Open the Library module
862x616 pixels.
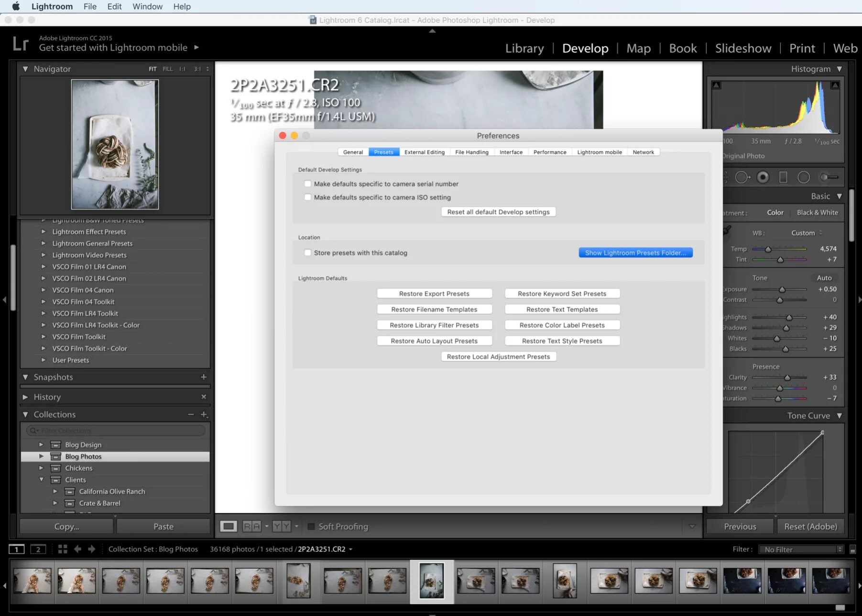point(524,48)
